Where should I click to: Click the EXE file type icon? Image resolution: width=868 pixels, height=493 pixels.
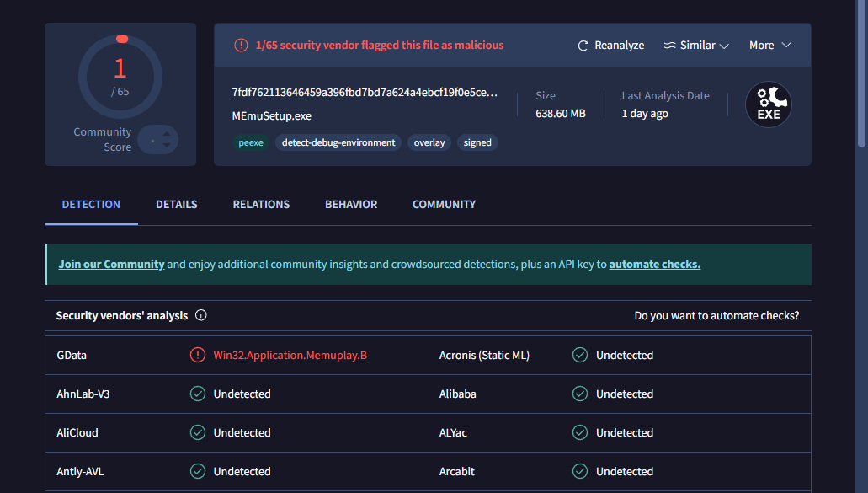tap(769, 104)
